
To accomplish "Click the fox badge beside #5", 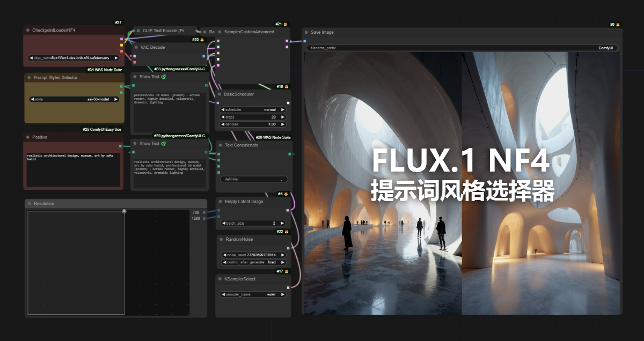I will tap(287, 194).
